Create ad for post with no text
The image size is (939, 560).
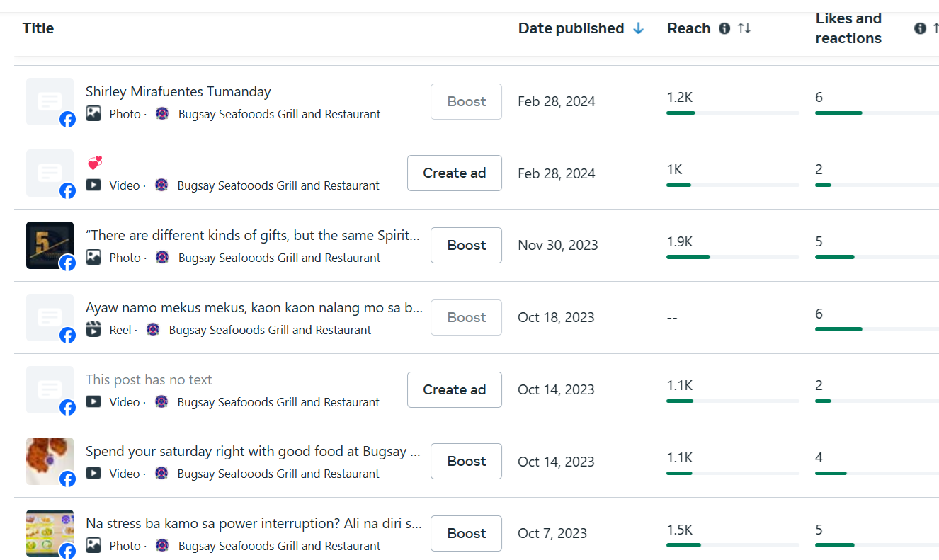(x=454, y=389)
